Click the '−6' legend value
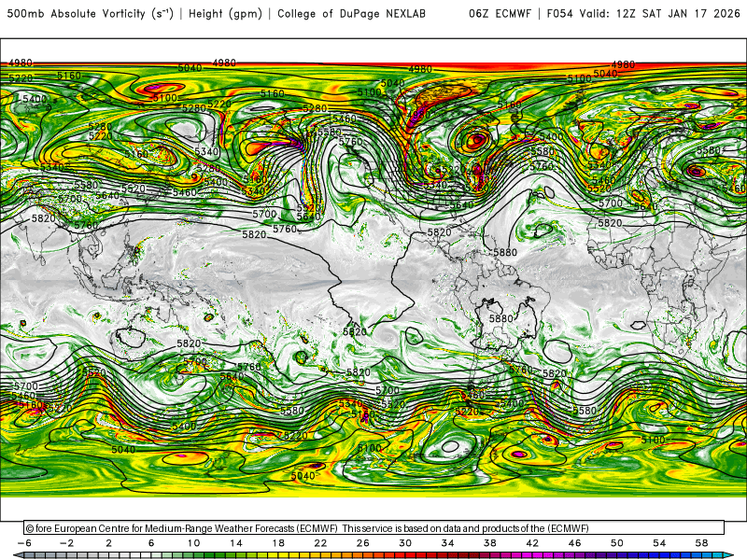747x560 pixels. coord(24,543)
